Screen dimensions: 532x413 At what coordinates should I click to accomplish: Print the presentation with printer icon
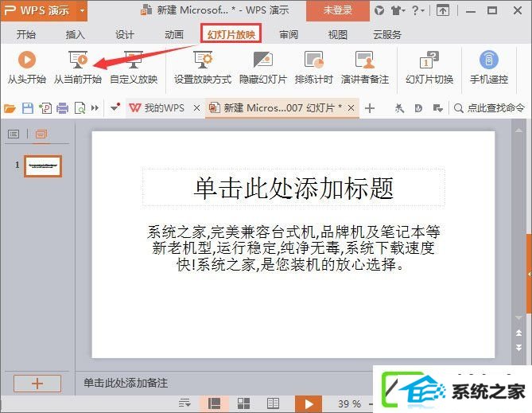tap(63, 108)
